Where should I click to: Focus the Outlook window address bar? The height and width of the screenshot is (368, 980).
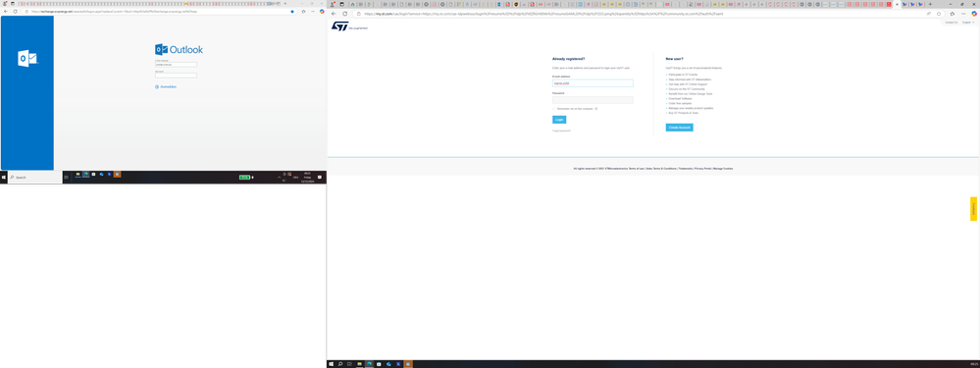(x=159, y=11)
